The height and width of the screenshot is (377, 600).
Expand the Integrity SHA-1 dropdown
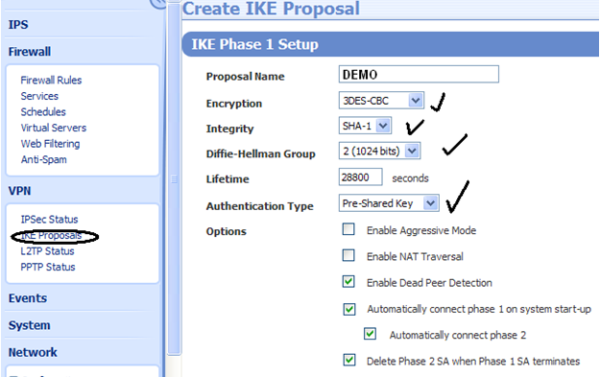coord(383,126)
